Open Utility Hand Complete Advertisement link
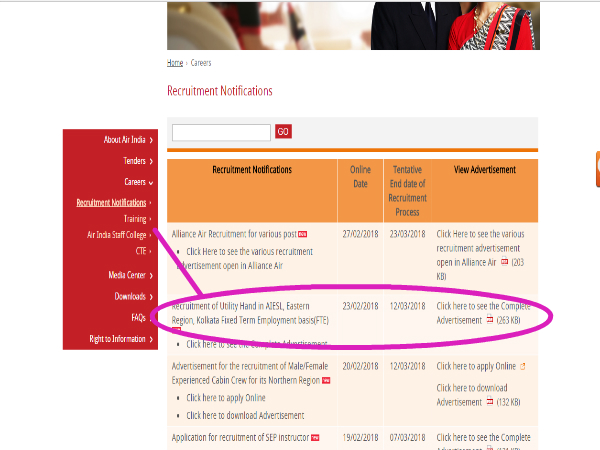The width and height of the screenshot is (600, 450). pos(483,313)
